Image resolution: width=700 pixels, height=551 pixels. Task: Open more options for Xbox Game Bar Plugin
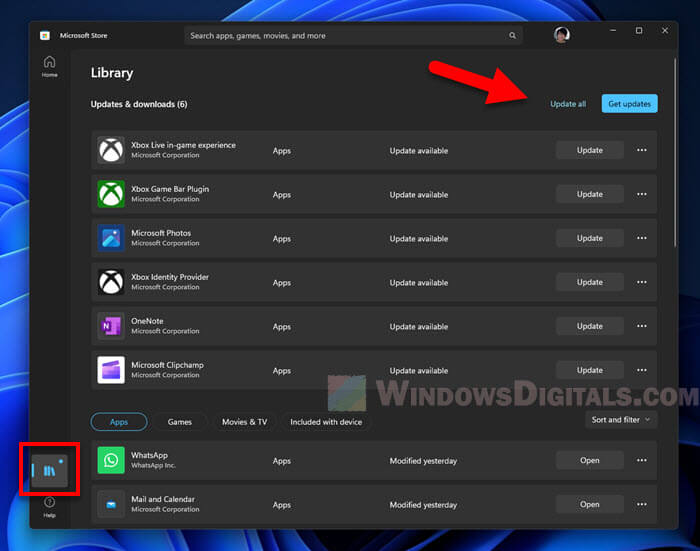[642, 194]
